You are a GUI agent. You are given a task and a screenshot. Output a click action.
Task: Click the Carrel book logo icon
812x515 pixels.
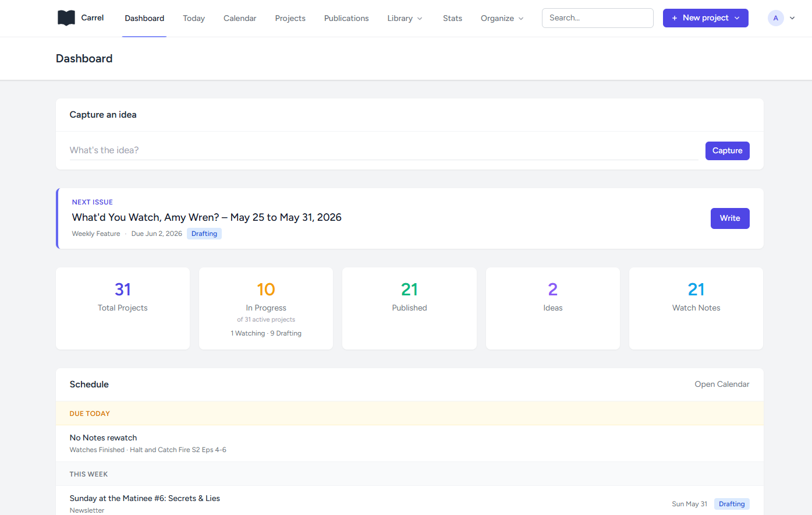66,18
